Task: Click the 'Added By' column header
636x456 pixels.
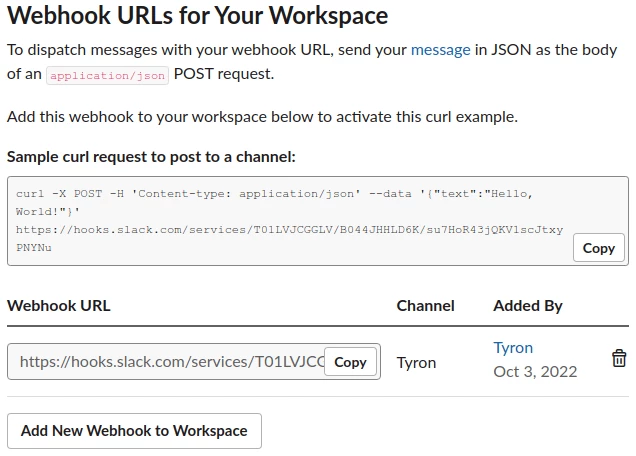Action: pos(528,306)
